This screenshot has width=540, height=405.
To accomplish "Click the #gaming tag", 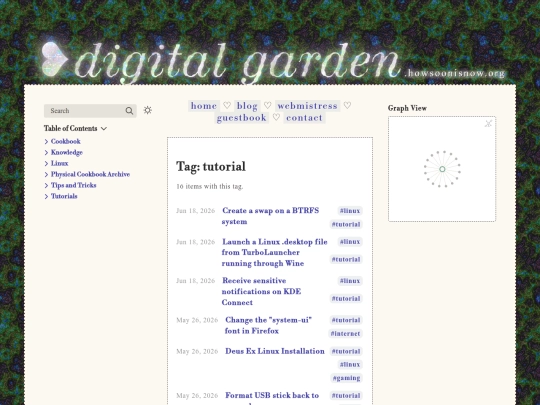I will coord(346,378).
